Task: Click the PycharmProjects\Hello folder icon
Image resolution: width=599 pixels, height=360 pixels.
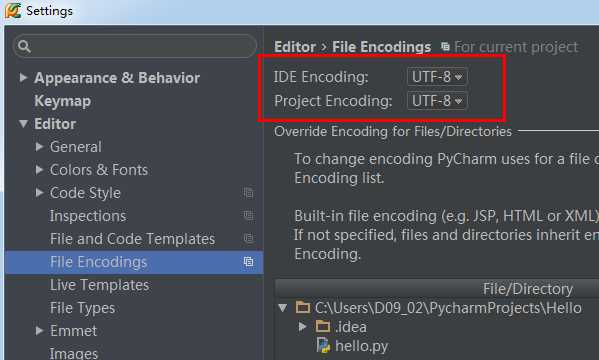Action: [x=303, y=307]
